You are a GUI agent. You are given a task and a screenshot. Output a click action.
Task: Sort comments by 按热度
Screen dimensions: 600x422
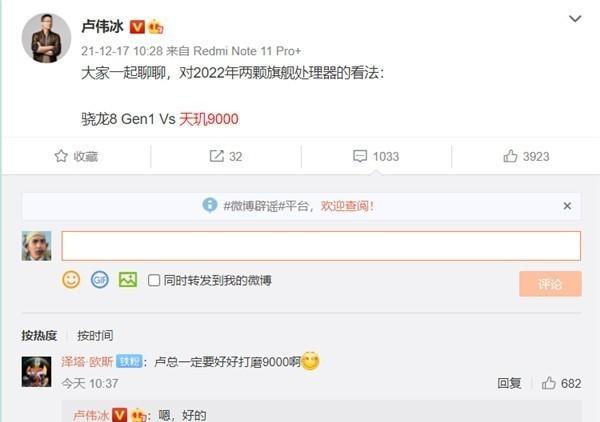39,336
